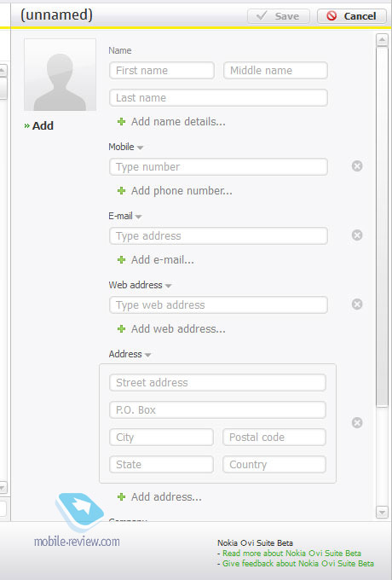
Task: Click the green plus beside Add web address
Action: [x=121, y=329]
